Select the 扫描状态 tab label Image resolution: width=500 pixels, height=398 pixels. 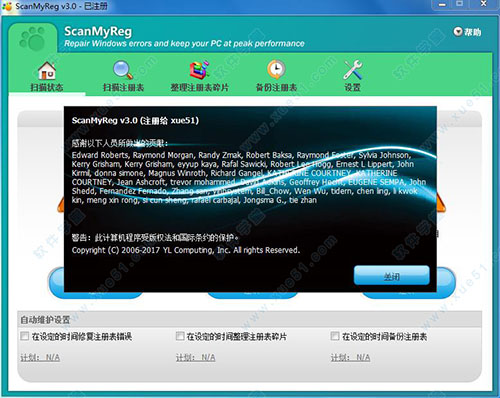47,87
